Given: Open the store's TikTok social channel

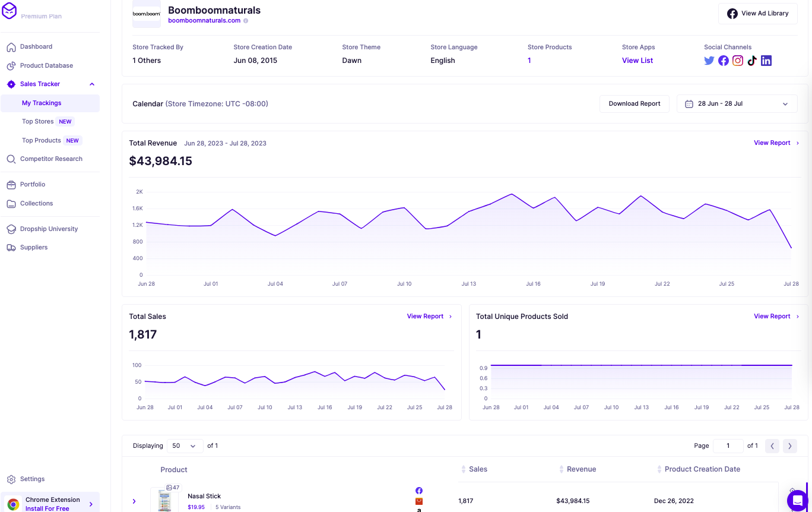Looking at the screenshot, I should (x=752, y=60).
